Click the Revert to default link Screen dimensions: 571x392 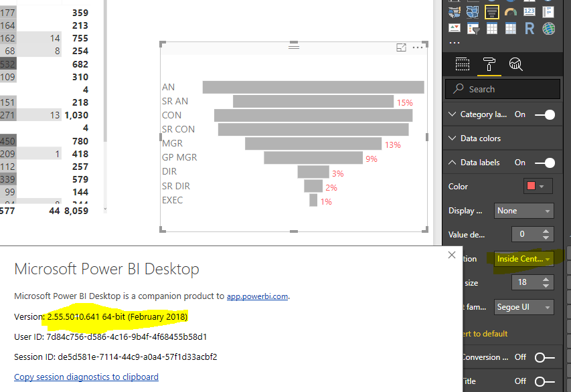click(485, 334)
